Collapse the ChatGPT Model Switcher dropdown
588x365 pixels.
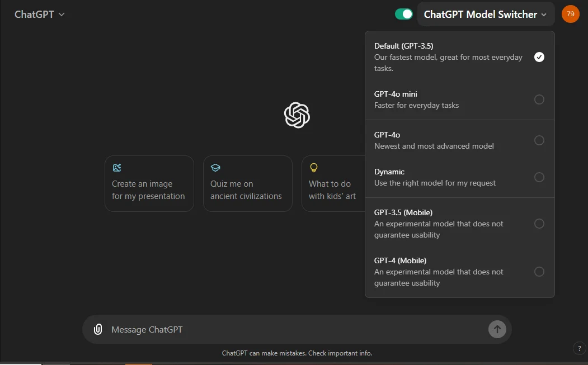tap(486, 14)
